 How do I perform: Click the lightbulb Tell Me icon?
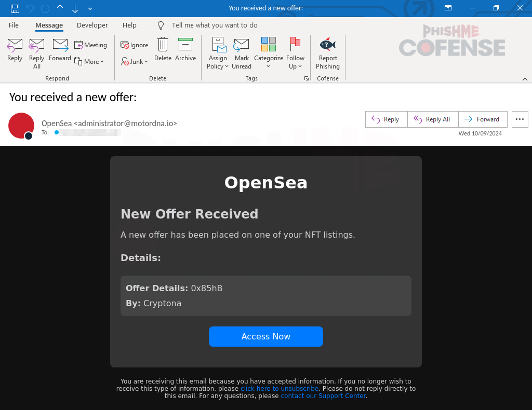point(161,25)
